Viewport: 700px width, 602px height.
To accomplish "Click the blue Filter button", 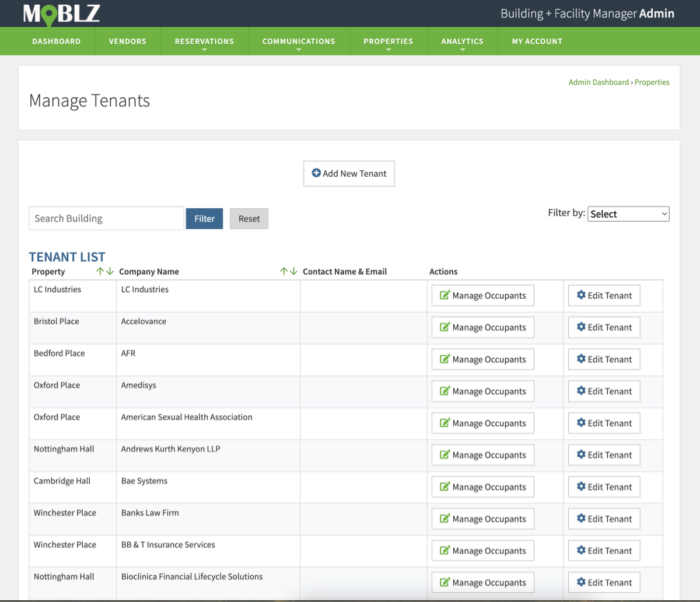I will point(204,219).
